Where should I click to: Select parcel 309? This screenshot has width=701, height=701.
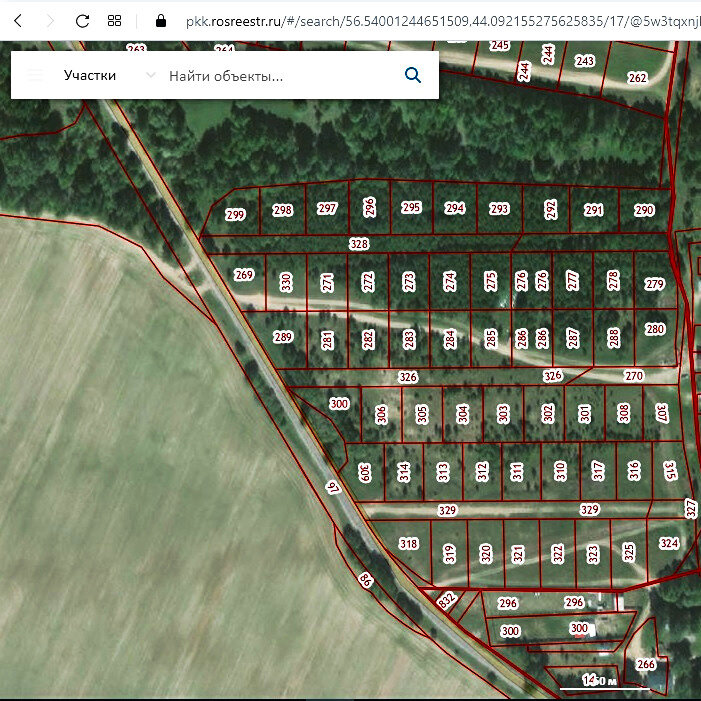click(x=365, y=472)
